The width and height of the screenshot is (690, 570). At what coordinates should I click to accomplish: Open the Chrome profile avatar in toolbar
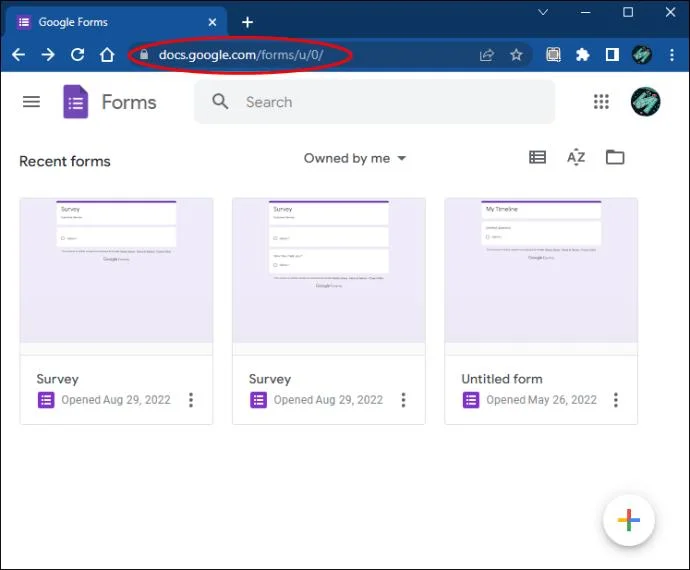(642, 55)
